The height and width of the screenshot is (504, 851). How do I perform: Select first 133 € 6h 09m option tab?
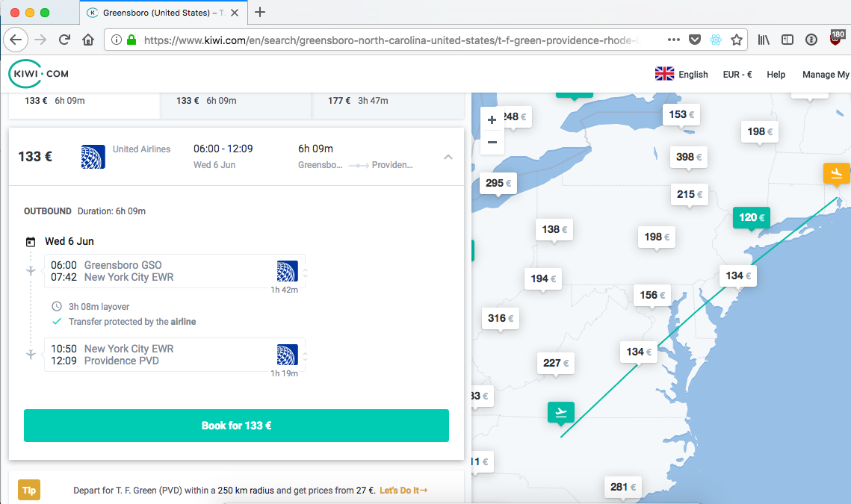(x=84, y=105)
